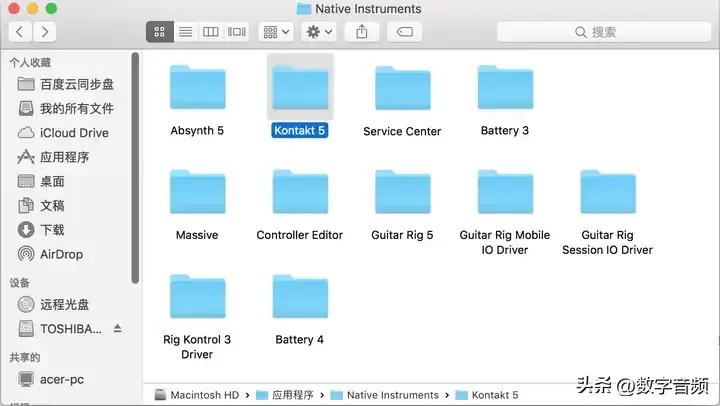The height and width of the screenshot is (406, 720).
Task: Select the Rig Kontrol 3 Driver folder icon
Action: [x=197, y=296]
